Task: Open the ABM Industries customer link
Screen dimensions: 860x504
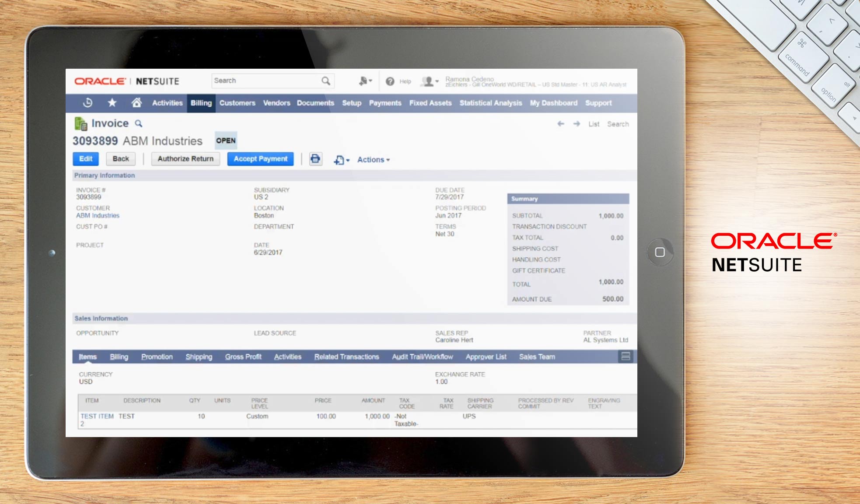Action: tap(97, 216)
